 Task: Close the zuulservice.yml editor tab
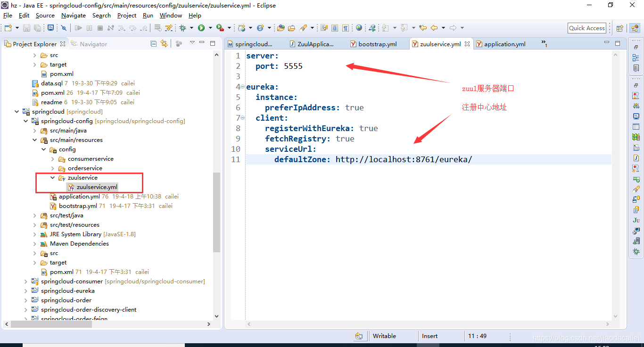click(467, 44)
